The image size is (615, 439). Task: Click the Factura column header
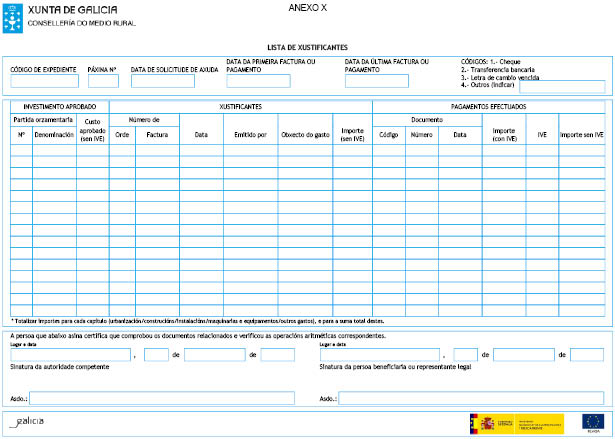pos(157,135)
